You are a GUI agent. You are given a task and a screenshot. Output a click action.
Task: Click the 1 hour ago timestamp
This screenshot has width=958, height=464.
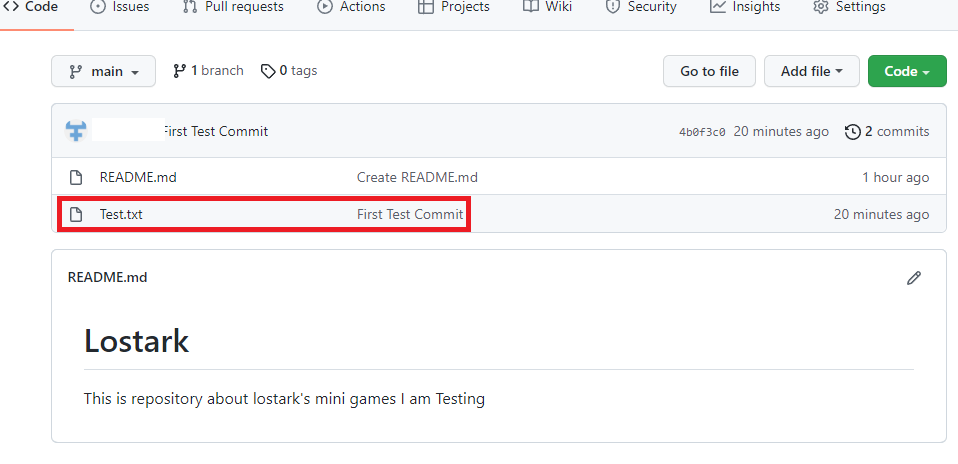[896, 178]
